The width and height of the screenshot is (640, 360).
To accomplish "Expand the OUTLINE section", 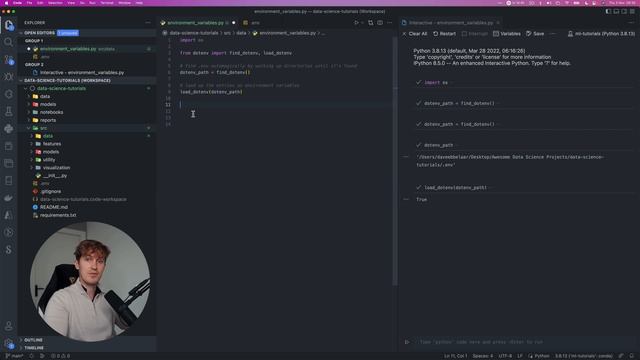I will click(33, 340).
